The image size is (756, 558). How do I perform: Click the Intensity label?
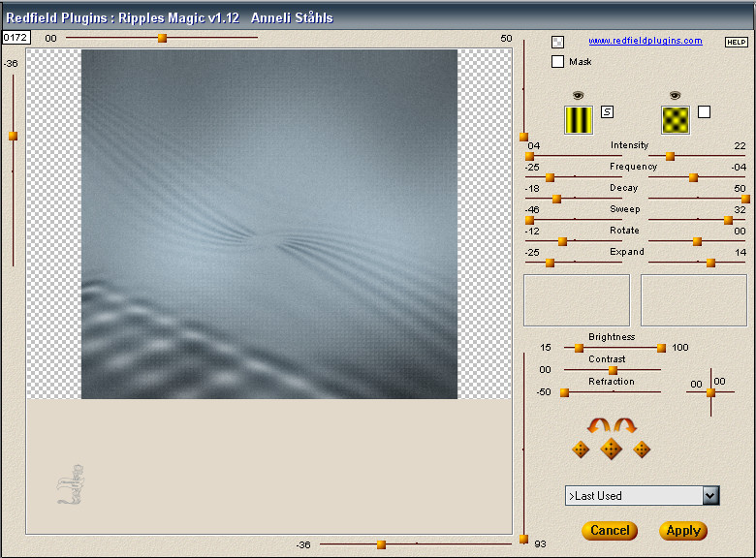point(629,145)
